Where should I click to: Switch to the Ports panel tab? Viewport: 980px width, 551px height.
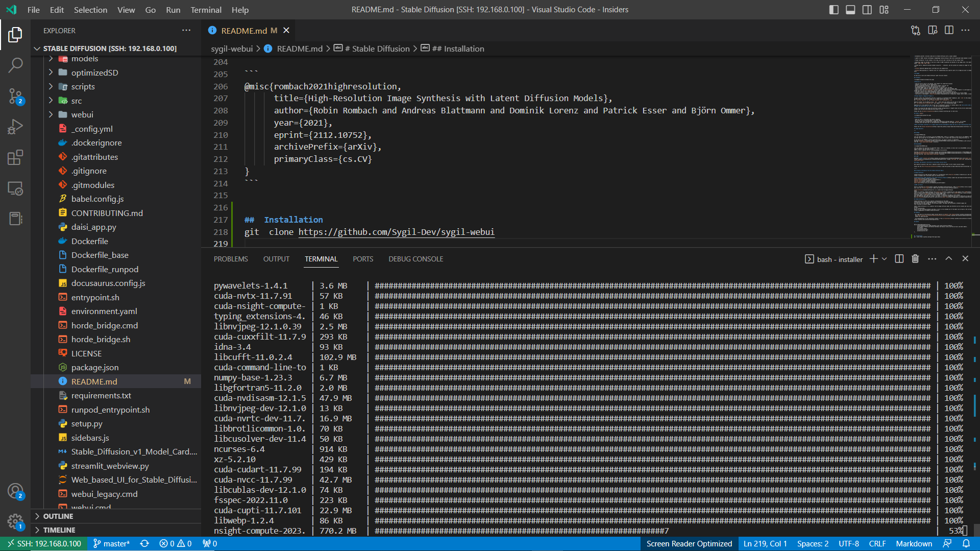click(x=363, y=259)
